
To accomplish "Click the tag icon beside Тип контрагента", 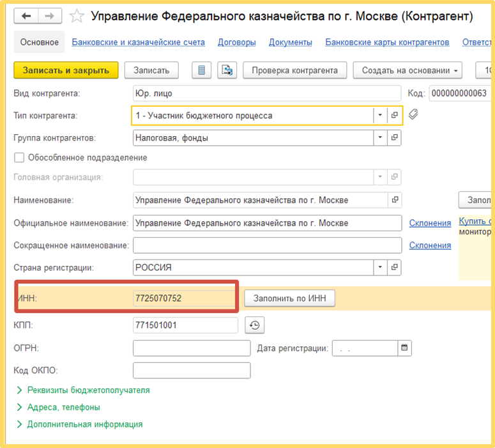I will [413, 114].
